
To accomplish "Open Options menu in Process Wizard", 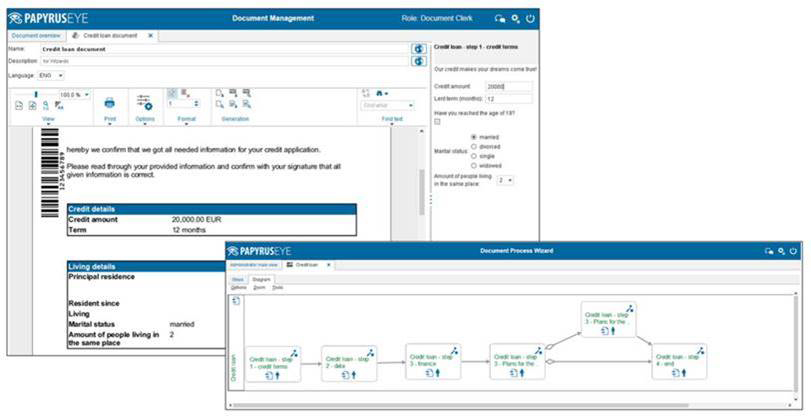I will coord(238,288).
